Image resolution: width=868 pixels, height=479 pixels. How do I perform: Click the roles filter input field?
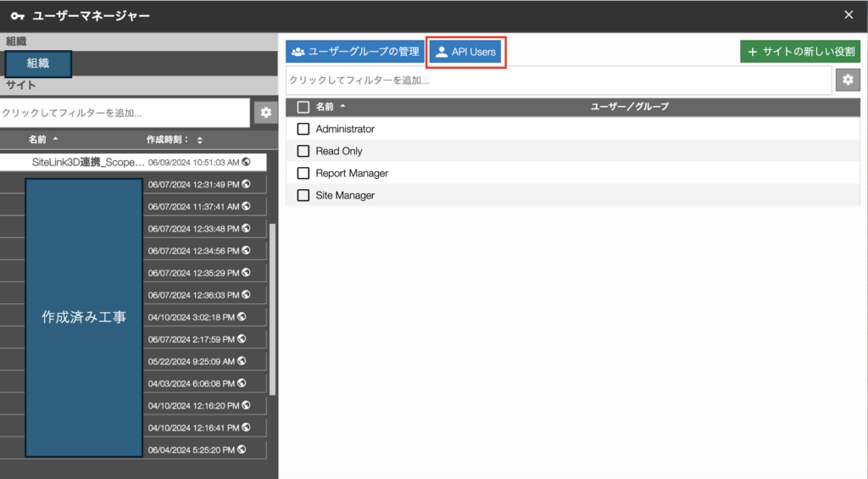(558, 81)
